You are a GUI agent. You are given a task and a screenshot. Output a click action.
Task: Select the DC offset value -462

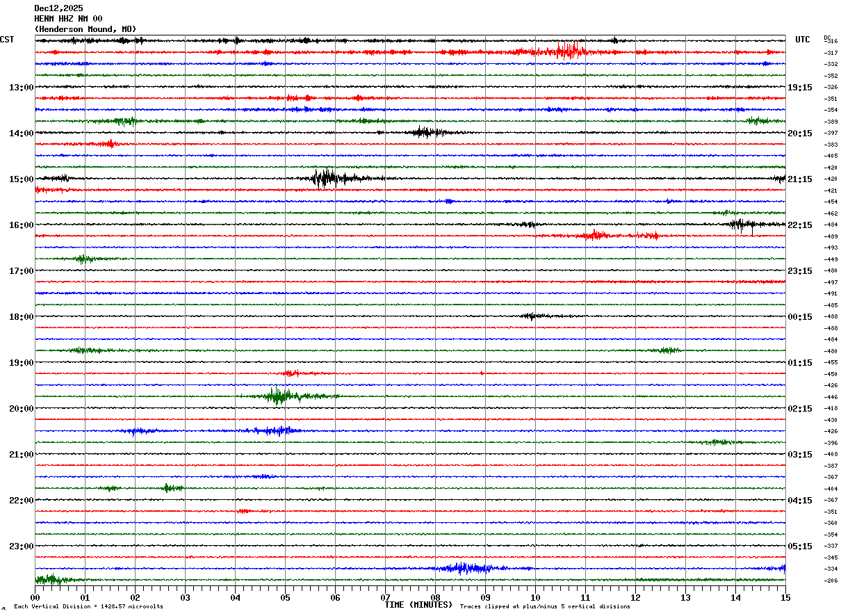831,213
